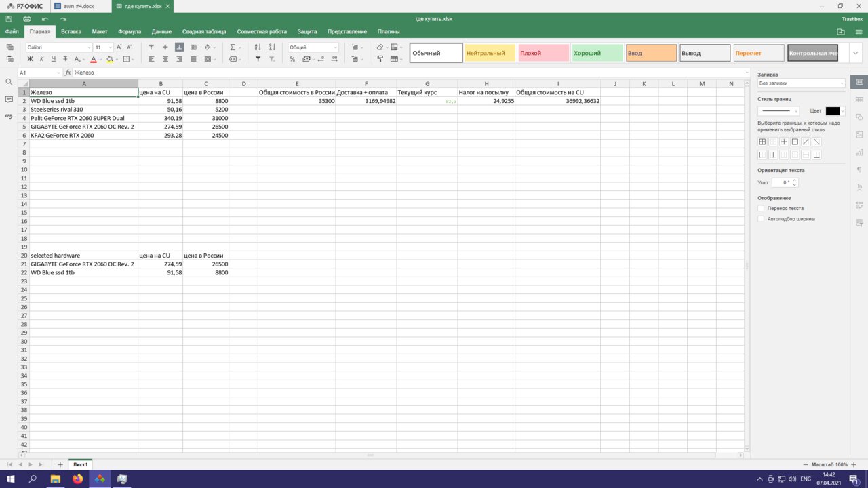Switch to the Данные tab

161,32
